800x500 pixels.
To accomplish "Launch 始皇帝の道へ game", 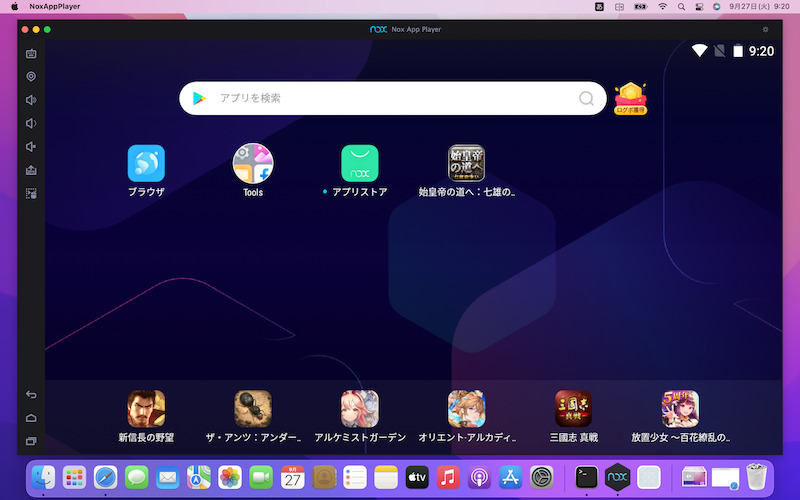I will click(x=467, y=163).
